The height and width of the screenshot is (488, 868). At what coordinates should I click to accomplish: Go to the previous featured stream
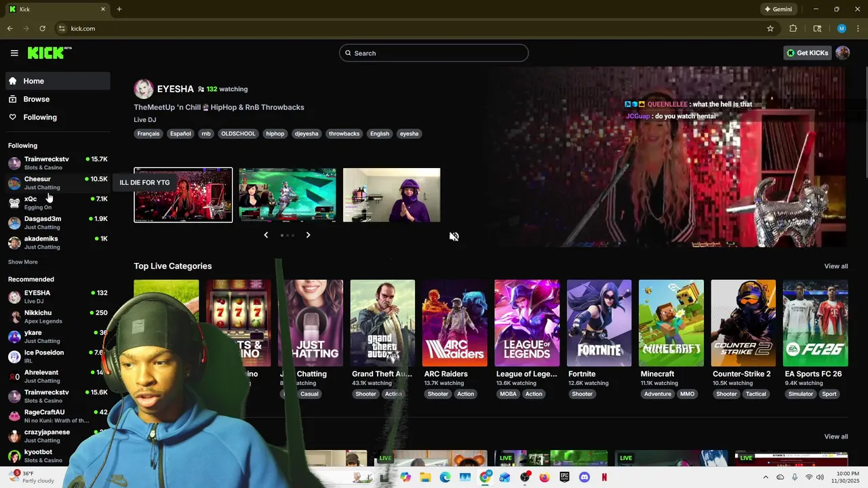pos(266,235)
